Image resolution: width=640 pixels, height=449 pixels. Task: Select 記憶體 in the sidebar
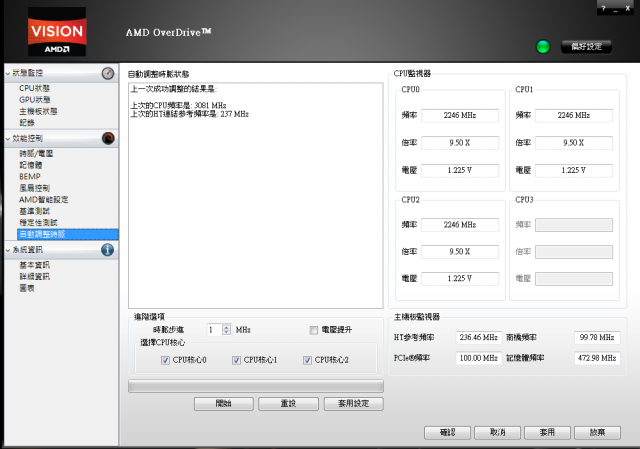point(31,165)
